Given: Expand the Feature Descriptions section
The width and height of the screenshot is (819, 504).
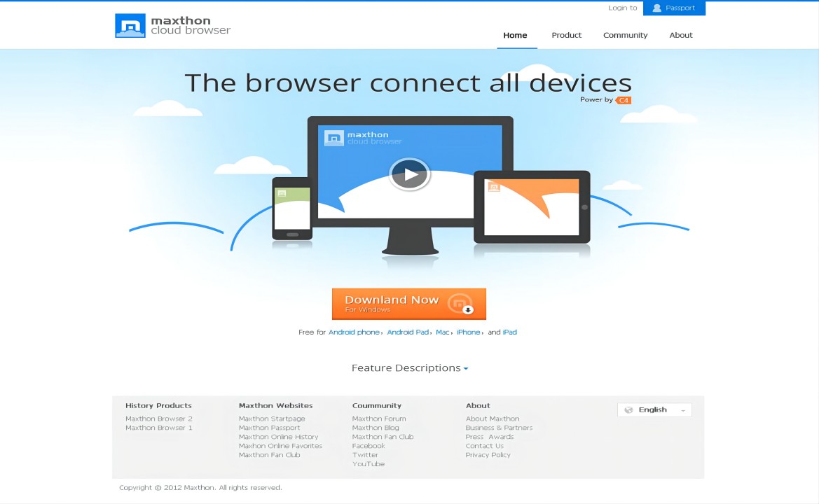Looking at the screenshot, I should (409, 368).
